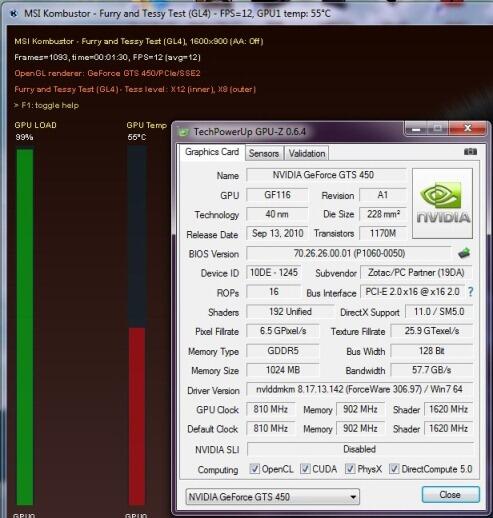Click the BIOS save chip icon
Image resolution: width=493 pixels, height=518 pixels.
click(464, 253)
